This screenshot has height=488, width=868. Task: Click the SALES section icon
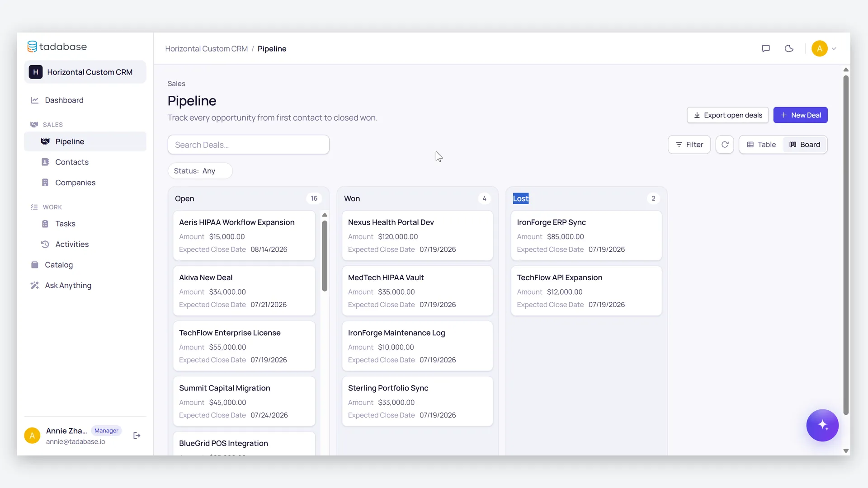coord(34,125)
